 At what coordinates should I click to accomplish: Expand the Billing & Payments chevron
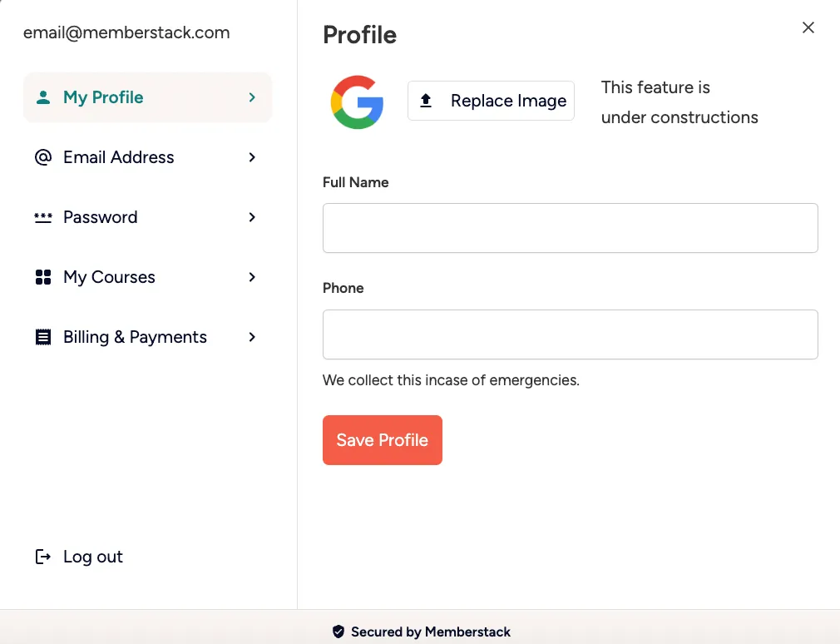pos(252,337)
